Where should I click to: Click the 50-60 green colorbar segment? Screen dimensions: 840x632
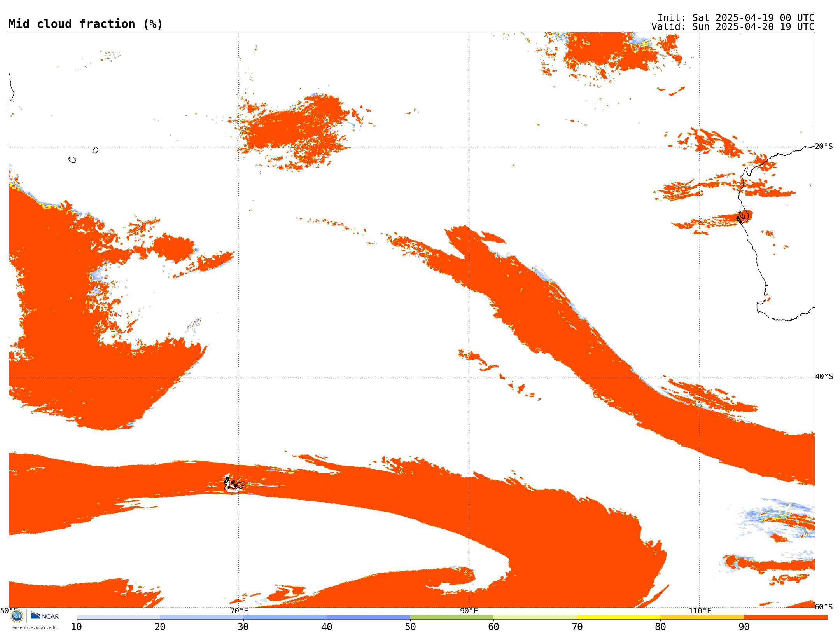tap(452, 617)
